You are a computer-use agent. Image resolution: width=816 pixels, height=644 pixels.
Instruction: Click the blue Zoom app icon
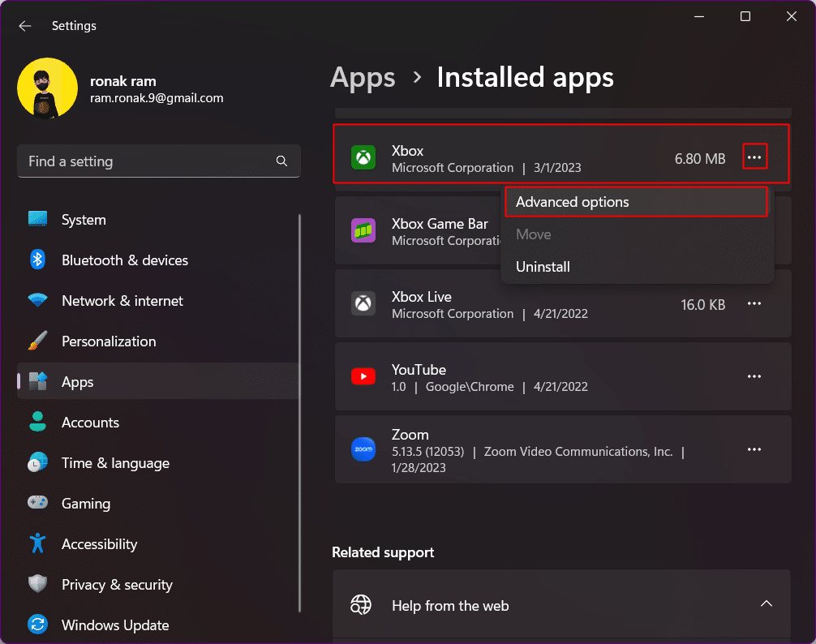point(363,449)
